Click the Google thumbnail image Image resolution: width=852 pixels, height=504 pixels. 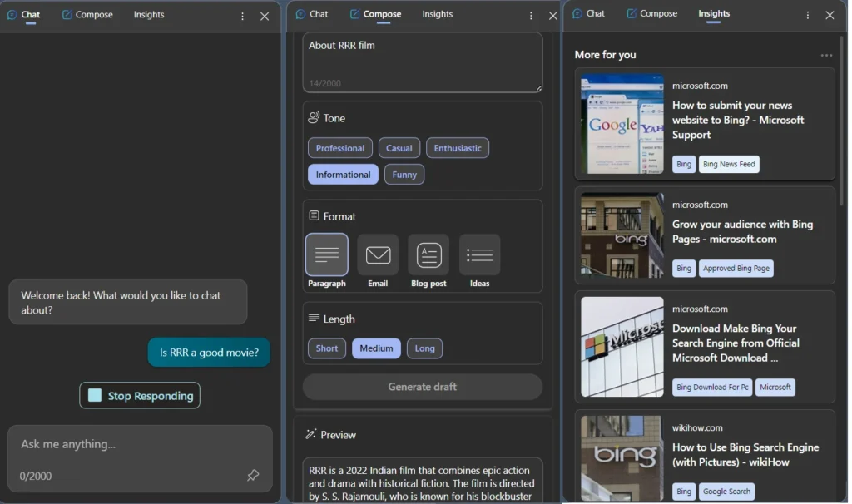click(622, 124)
